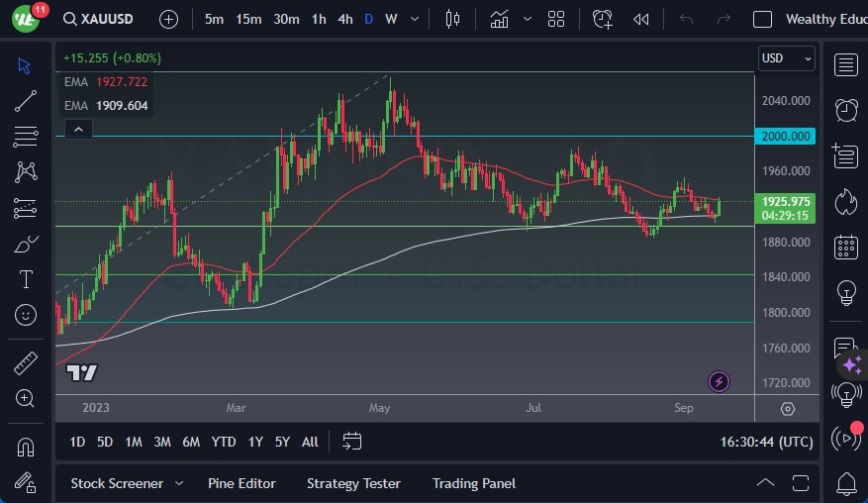868x503 pixels.
Task: Open the calendar panel in right sidebar
Action: pos(845,247)
